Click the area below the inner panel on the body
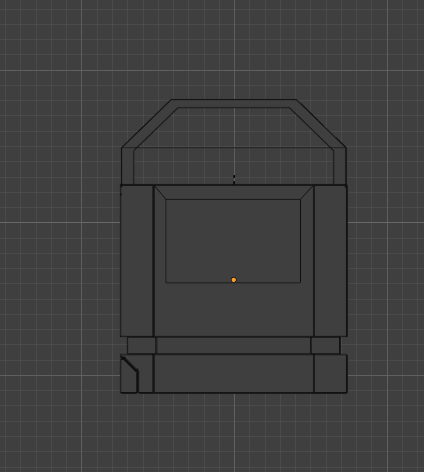Image resolution: width=424 pixels, height=472 pixels. click(x=234, y=309)
